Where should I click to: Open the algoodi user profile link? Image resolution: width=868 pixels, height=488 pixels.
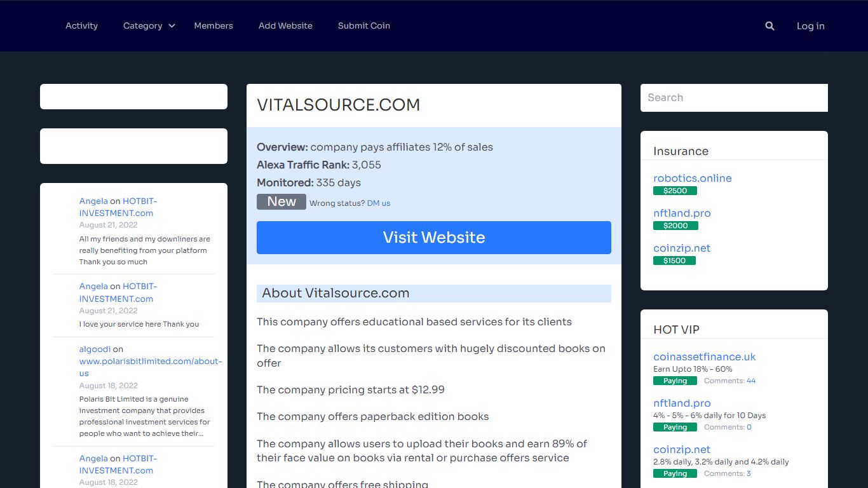coord(95,349)
